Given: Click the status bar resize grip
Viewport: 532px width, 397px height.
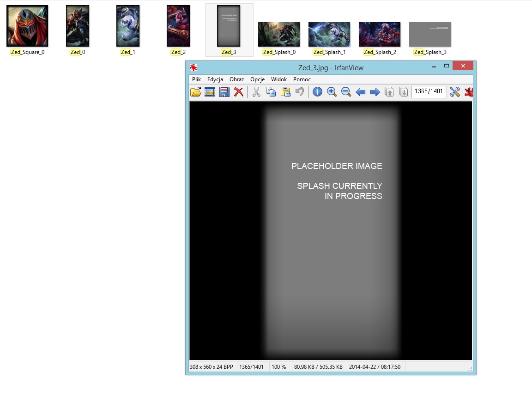Looking at the screenshot, I should pyautogui.click(x=470, y=369).
